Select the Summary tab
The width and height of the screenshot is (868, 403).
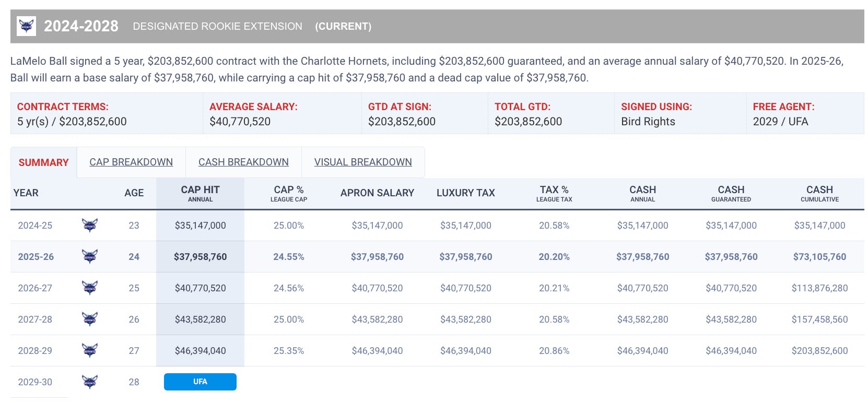click(44, 163)
